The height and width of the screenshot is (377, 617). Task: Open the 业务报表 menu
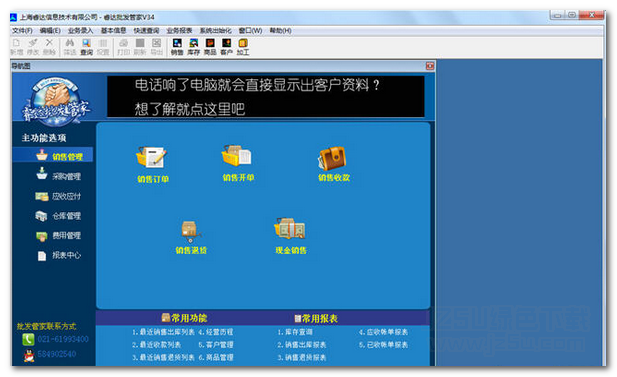point(179,30)
